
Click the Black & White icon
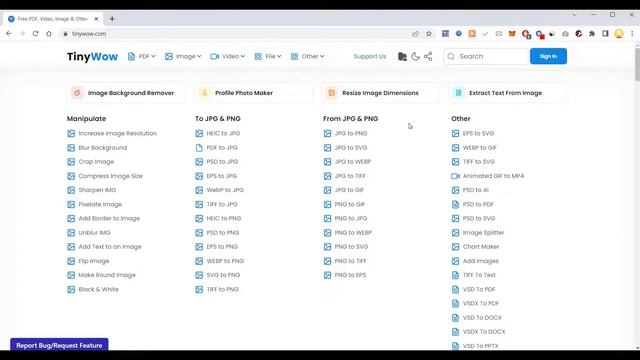tap(71, 289)
